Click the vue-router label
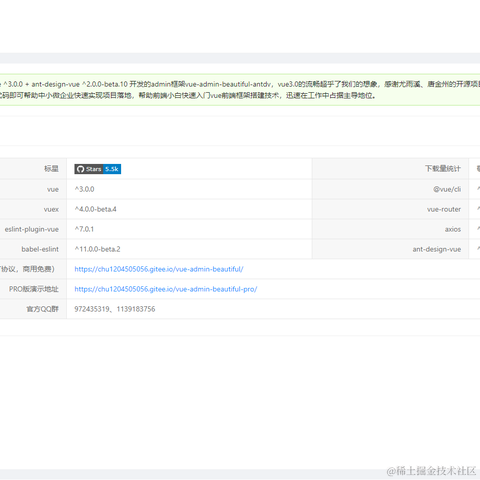The height and width of the screenshot is (480, 480). click(444, 209)
